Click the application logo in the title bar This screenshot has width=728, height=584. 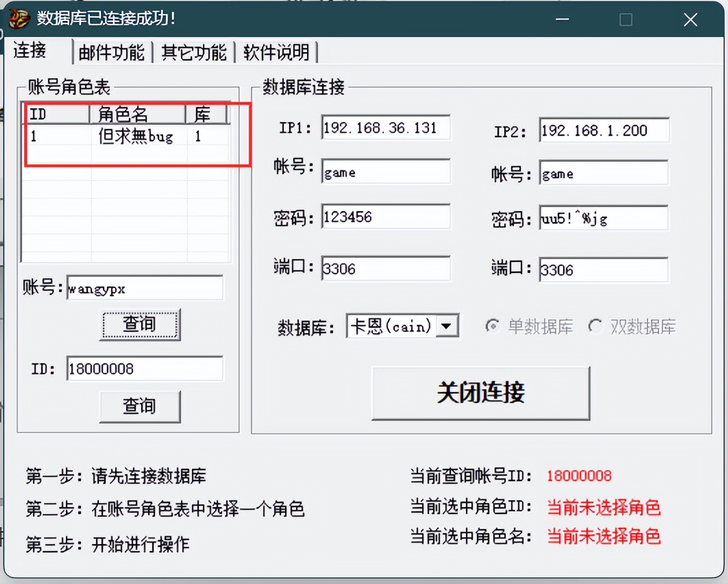[18, 18]
